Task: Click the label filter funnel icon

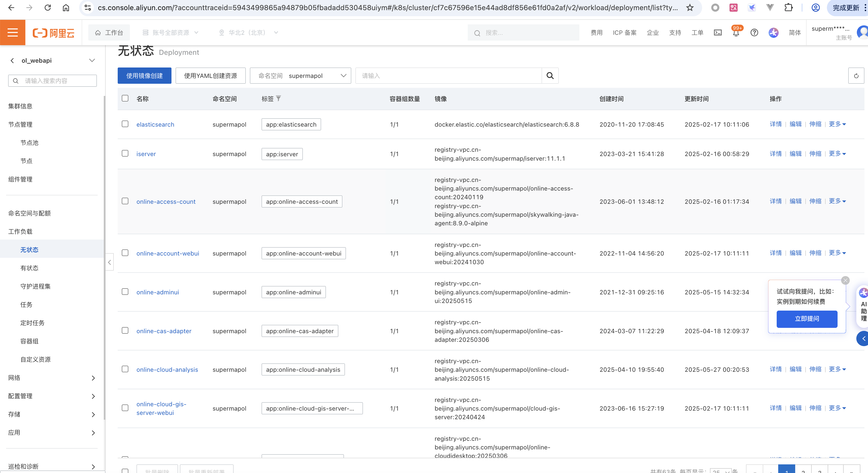Action: [278, 98]
